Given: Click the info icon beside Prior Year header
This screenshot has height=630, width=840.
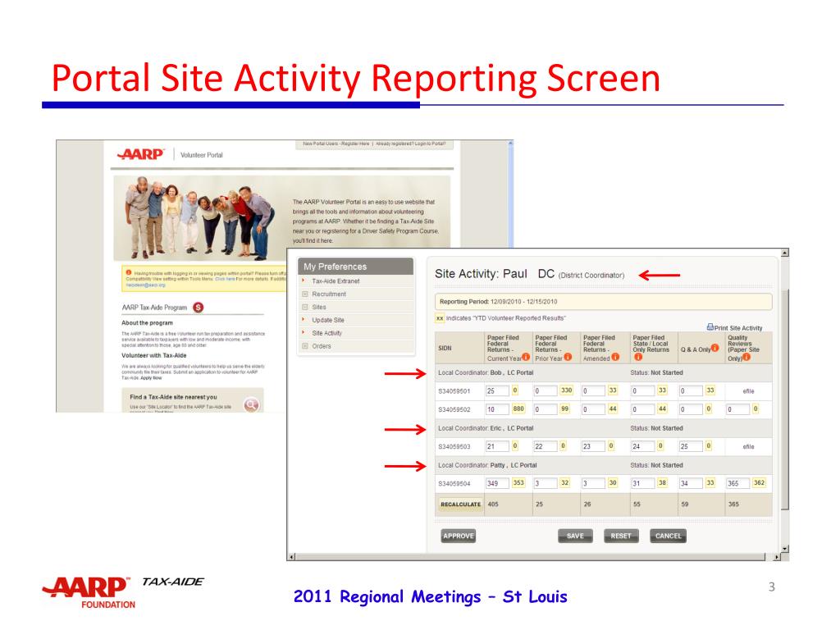Looking at the screenshot, I should click(x=568, y=358).
